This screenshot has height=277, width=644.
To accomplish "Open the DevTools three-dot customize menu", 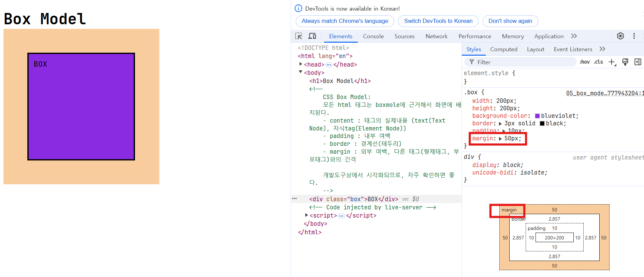I will point(634,36).
